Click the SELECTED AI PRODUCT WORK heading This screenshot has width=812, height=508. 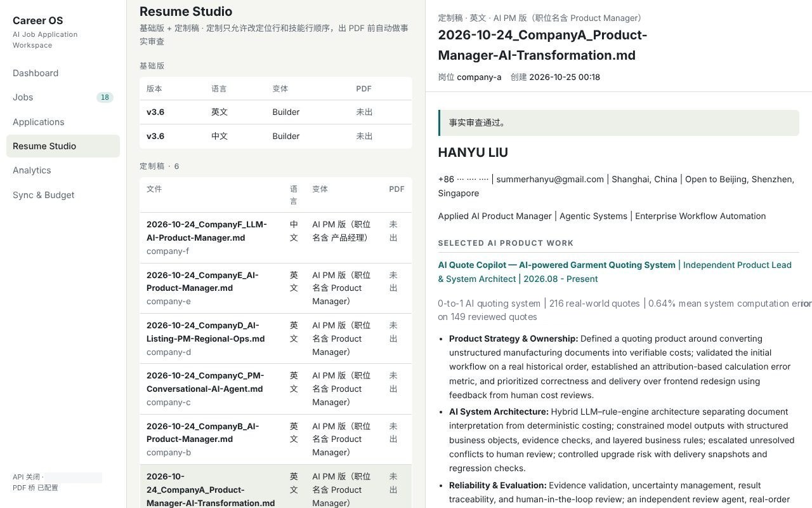coord(506,243)
